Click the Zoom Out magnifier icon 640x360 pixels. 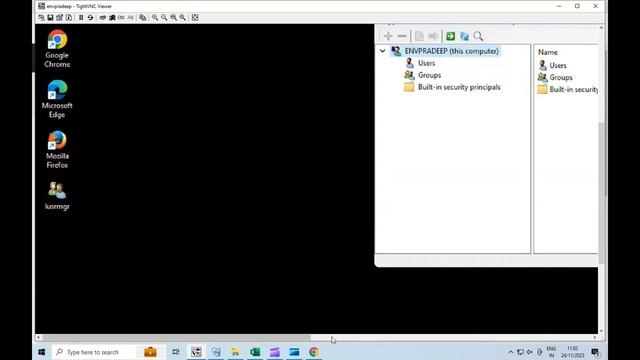coord(164,18)
